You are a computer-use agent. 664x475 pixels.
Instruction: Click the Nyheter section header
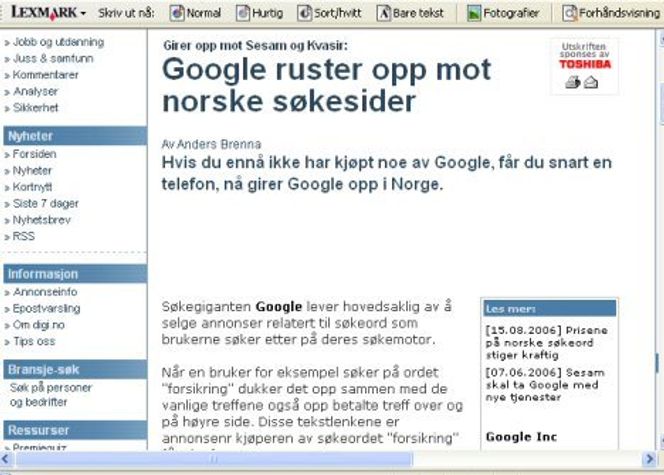[x=75, y=136]
